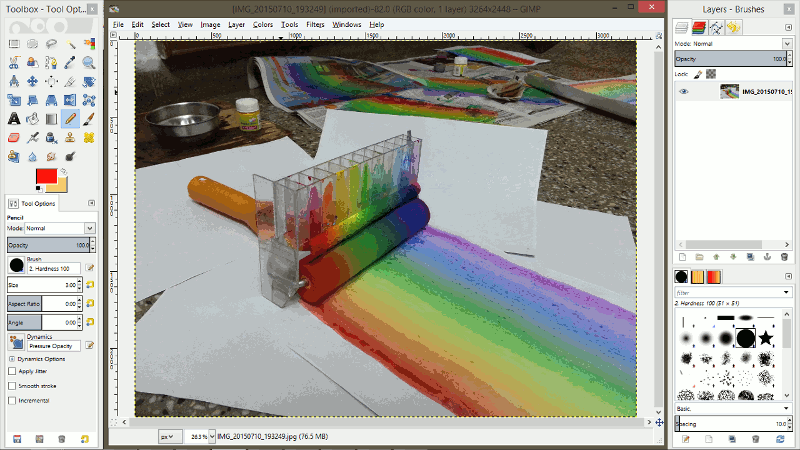Select the Crop tool
Image resolution: width=800 pixels, height=450 pixels.
click(70, 82)
